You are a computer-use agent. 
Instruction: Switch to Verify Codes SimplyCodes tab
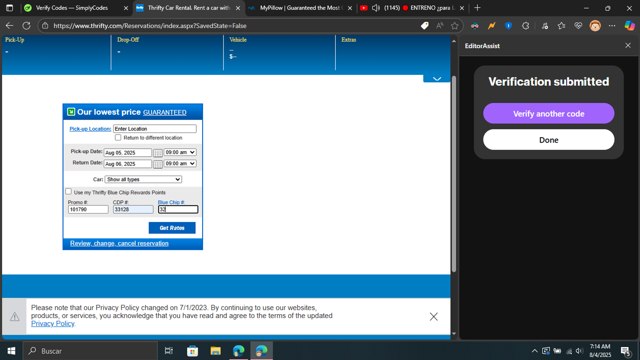click(72, 8)
